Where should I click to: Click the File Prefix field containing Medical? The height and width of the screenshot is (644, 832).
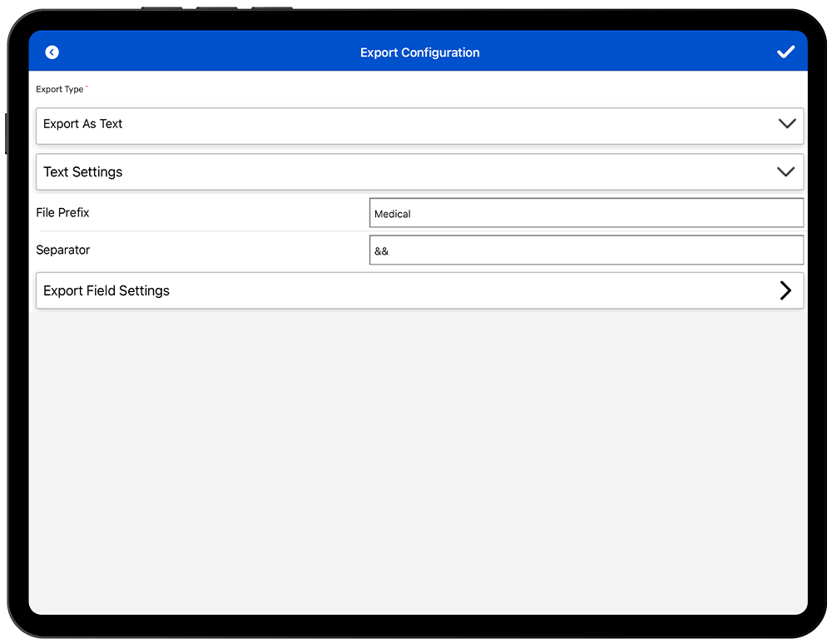click(x=586, y=213)
